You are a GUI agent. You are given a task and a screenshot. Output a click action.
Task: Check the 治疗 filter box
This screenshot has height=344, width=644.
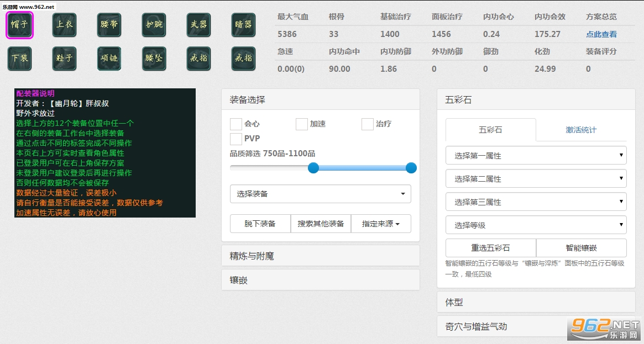coord(367,124)
